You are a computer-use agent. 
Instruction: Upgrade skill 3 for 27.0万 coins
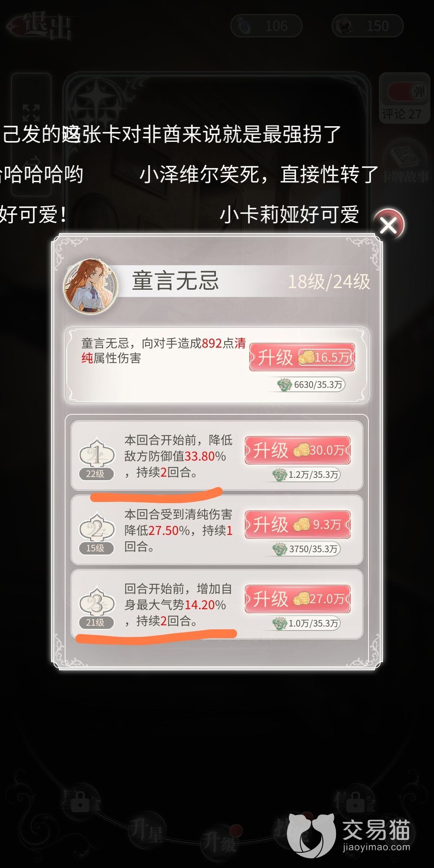298,599
